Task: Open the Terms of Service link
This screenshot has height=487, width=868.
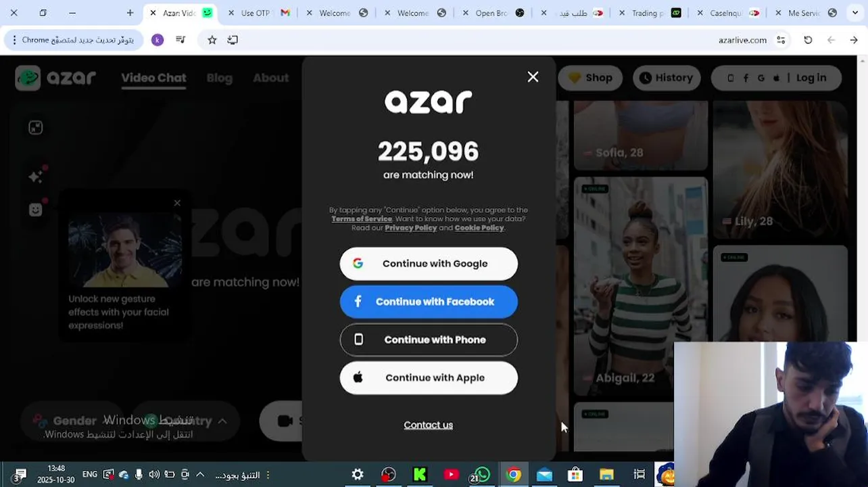Action: coord(362,219)
